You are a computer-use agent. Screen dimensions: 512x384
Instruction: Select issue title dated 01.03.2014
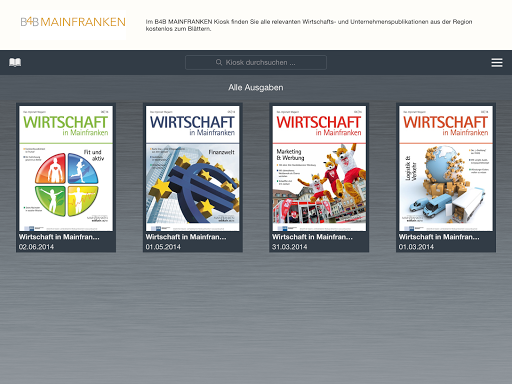click(439, 237)
